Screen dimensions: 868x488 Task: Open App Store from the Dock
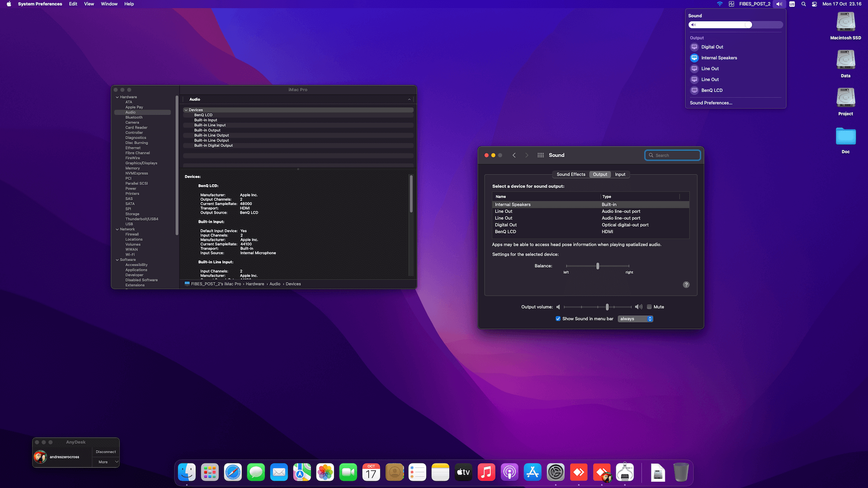[x=533, y=473]
